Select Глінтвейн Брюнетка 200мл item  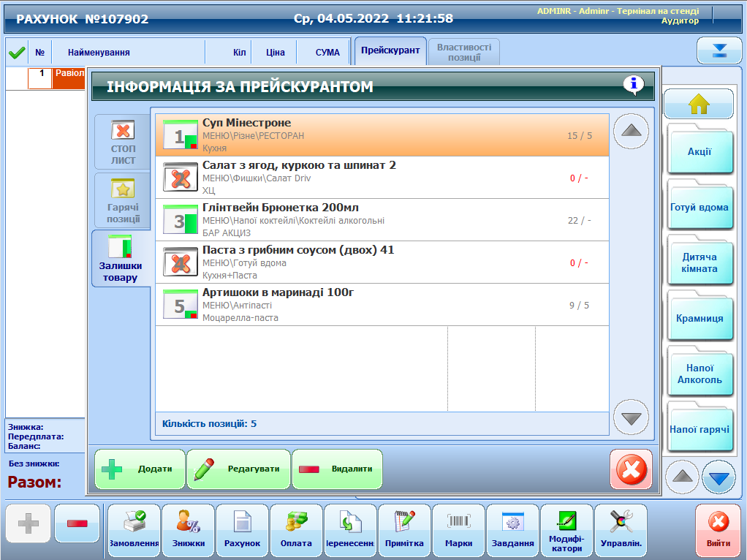(382, 220)
